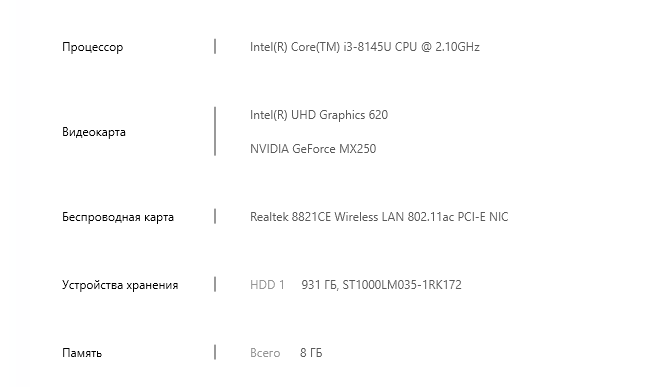Select the Intel Core i3-8145U CPU text
The height and width of the screenshot is (387, 647).
click(365, 47)
